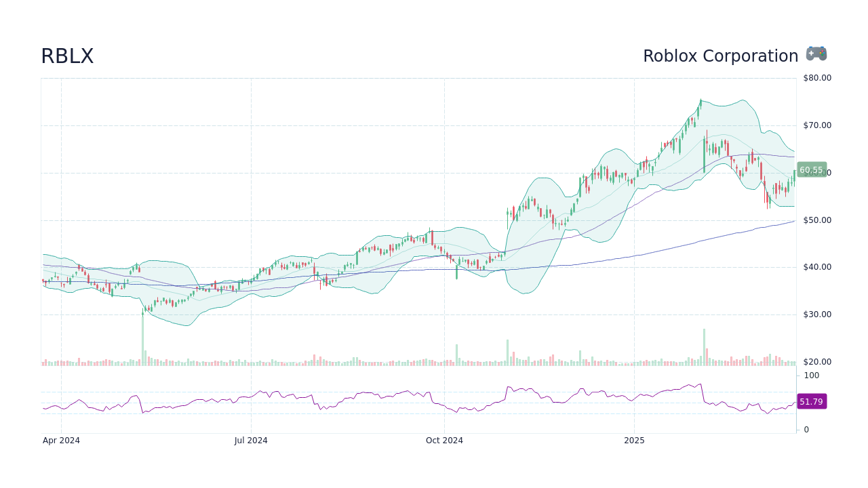This screenshot has width=868, height=488.
Task: Click the RSI 100 axis label
Action: (x=812, y=375)
